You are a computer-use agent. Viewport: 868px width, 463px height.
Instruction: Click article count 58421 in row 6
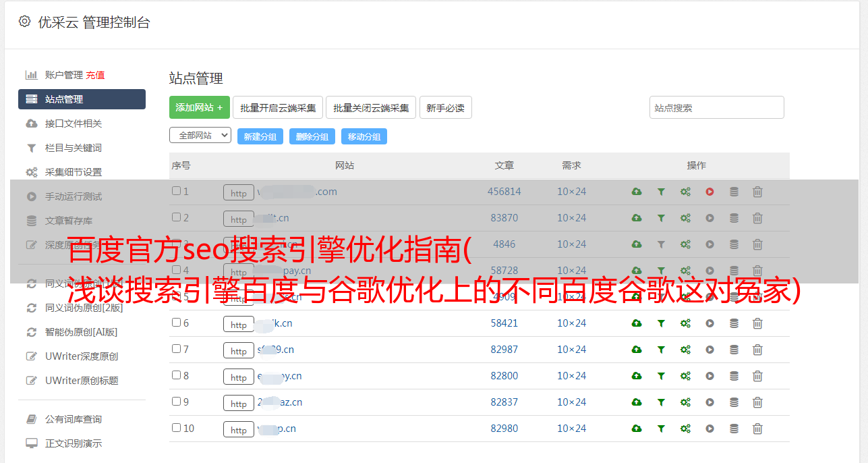(504, 323)
